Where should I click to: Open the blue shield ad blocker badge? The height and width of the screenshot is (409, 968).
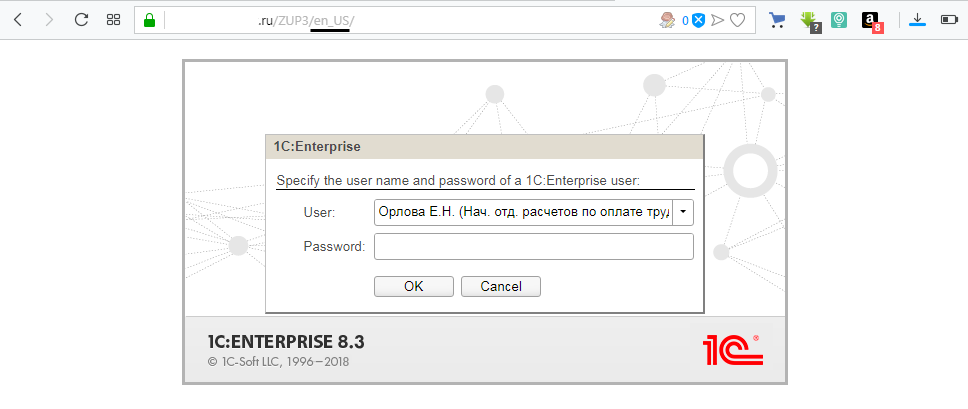699,20
